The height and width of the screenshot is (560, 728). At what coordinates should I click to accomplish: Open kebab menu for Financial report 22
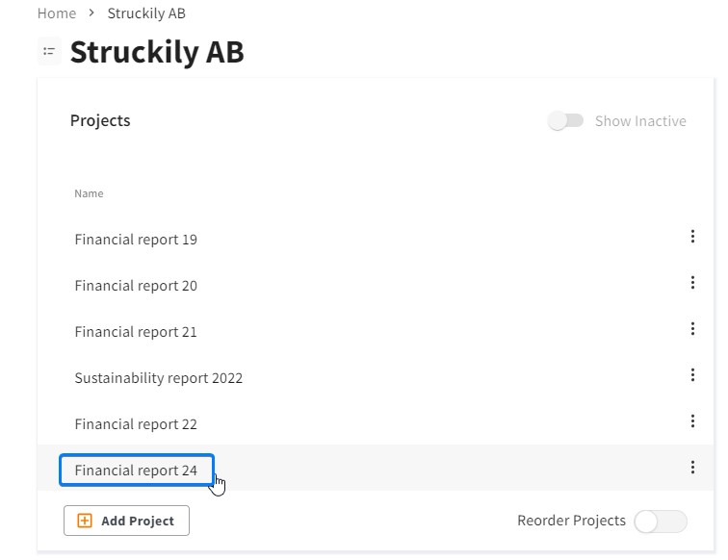[x=692, y=421]
